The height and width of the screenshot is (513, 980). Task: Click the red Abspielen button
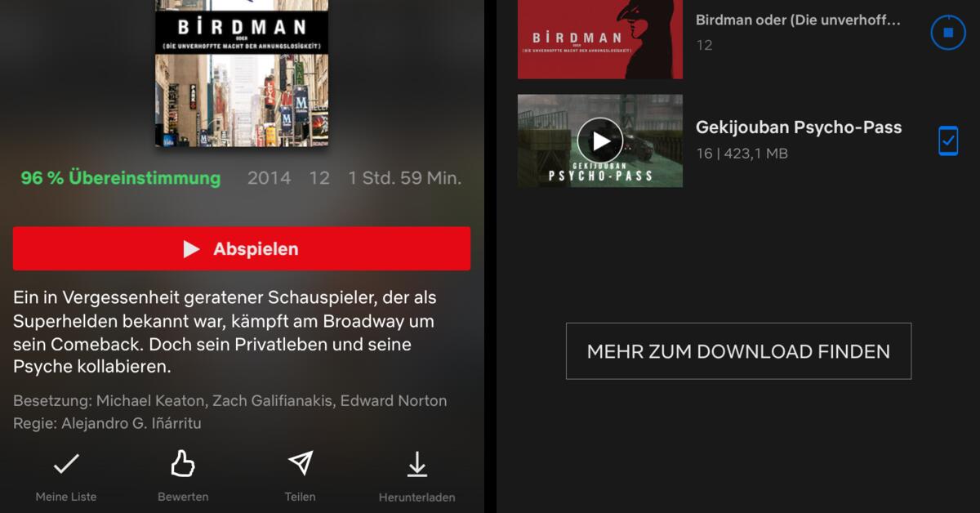(242, 248)
